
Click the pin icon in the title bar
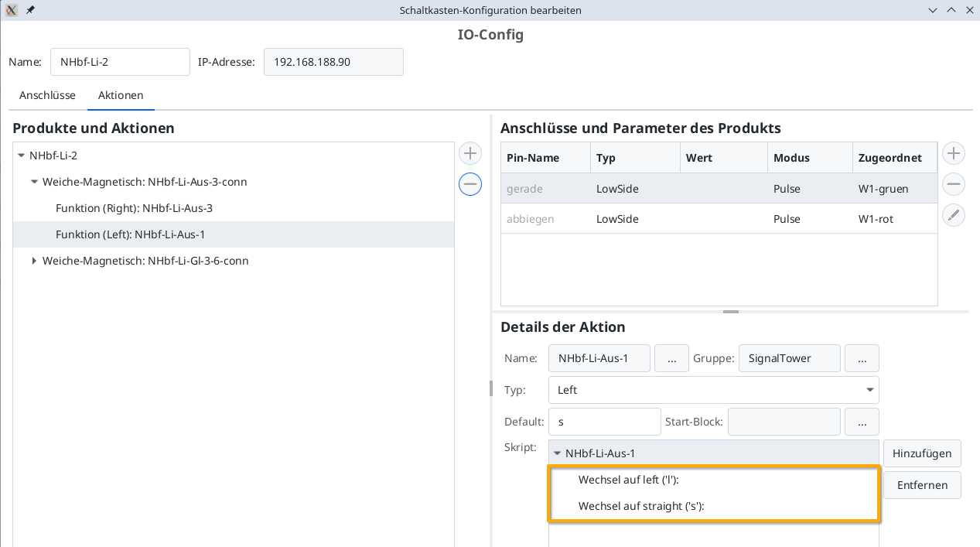pos(31,10)
